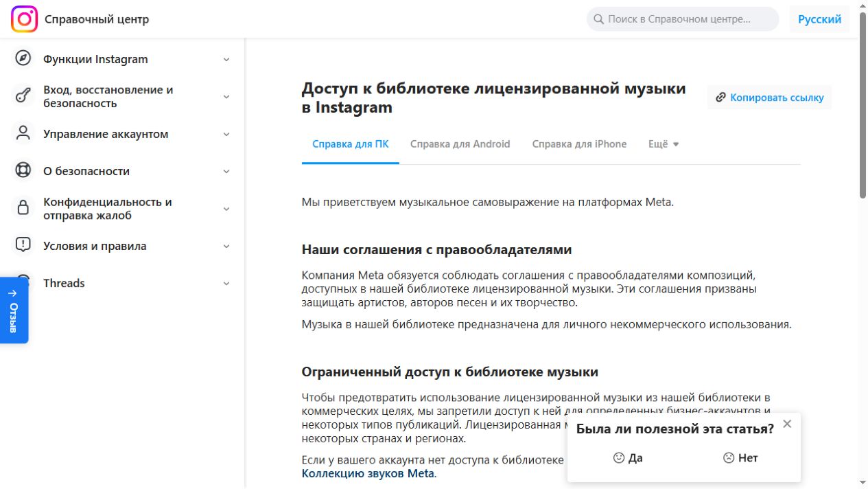Switch to Справка для iPhone tab

pyautogui.click(x=579, y=144)
